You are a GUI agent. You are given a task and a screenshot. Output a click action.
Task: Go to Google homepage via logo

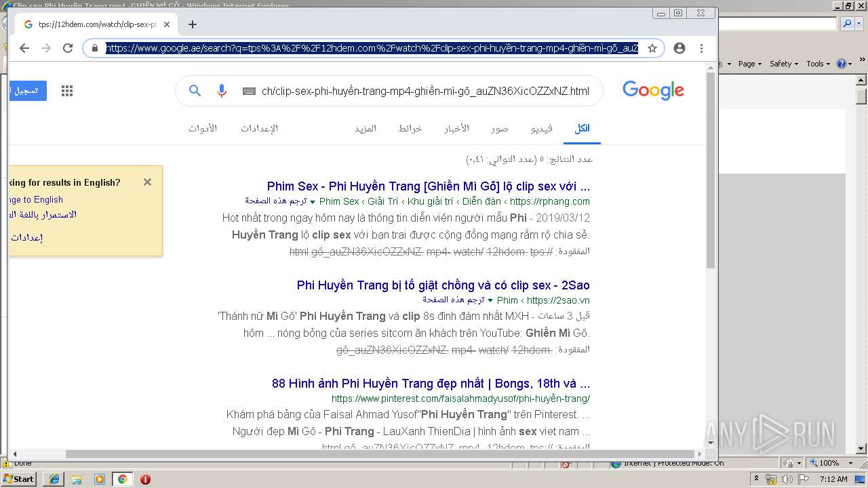click(653, 91)
